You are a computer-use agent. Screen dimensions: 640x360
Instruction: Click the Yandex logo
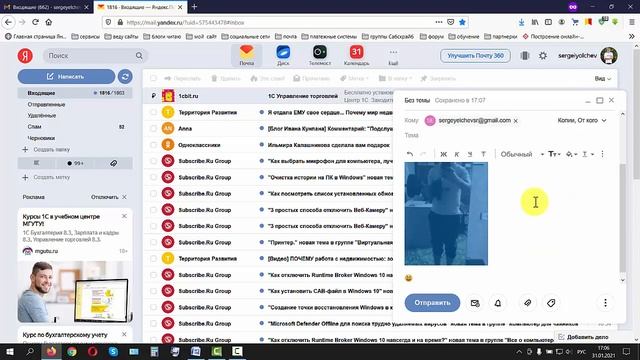pos(25,56)
